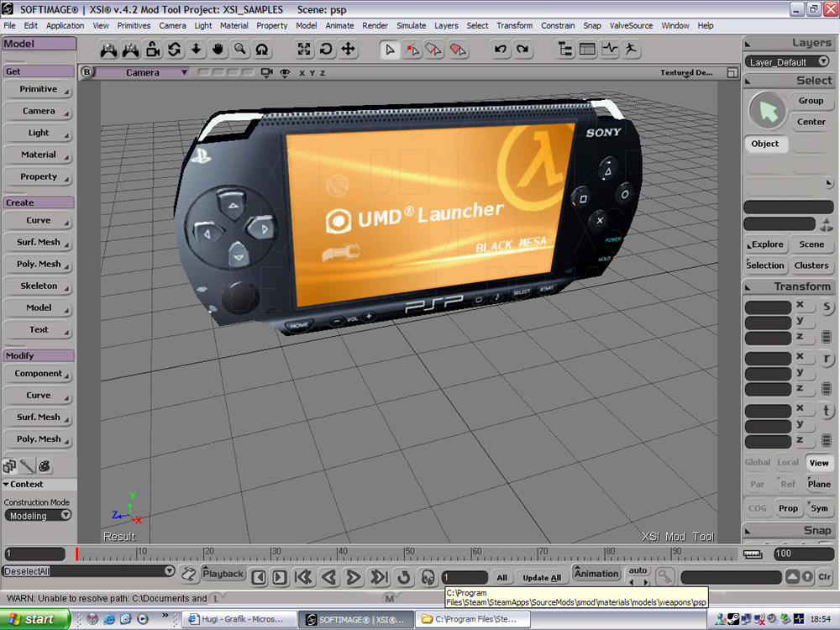Click the scale 's' transform icon
This screenshot has width=840, height=630.
827,307
